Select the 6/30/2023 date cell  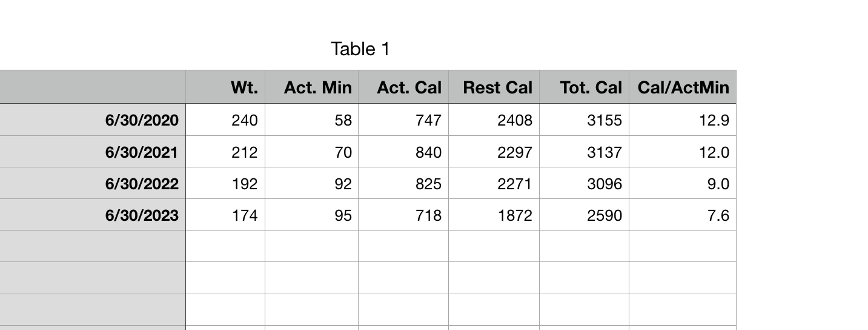pos(93,215)
